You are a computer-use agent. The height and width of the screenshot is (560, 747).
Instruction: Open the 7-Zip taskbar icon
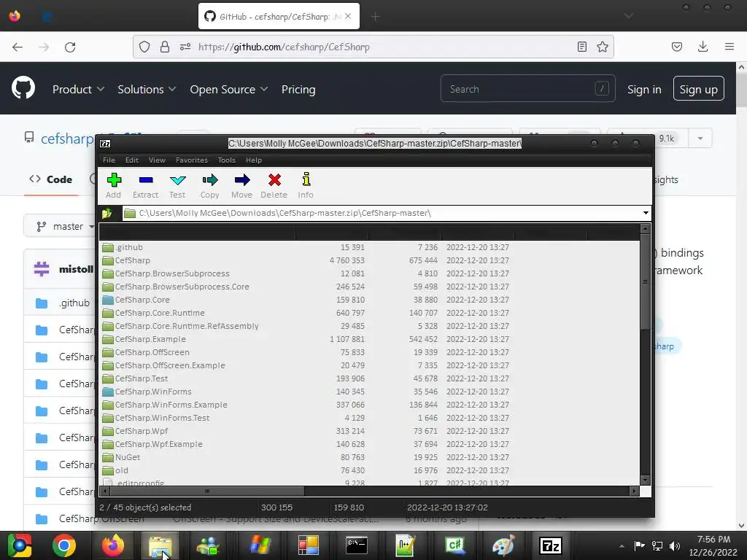pos(550,545)
